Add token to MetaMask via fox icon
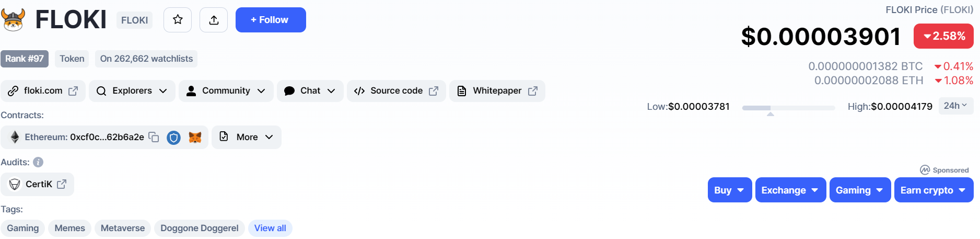 pos(195,138)
